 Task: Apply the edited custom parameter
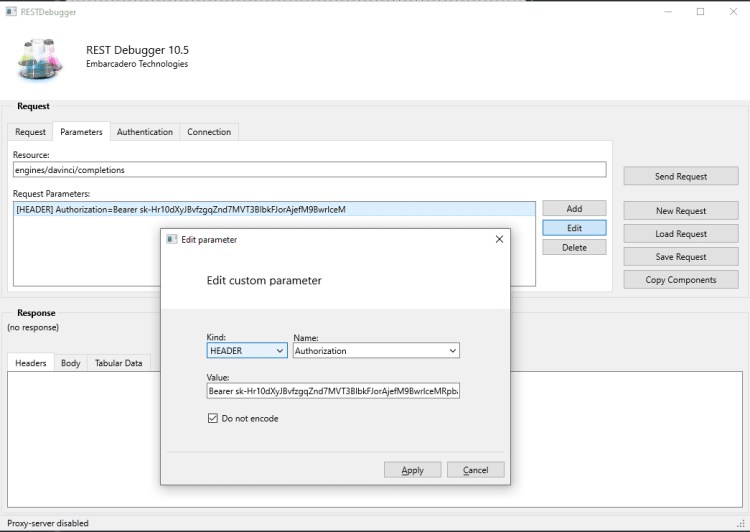pyautogui.click(x=412, y=470)
